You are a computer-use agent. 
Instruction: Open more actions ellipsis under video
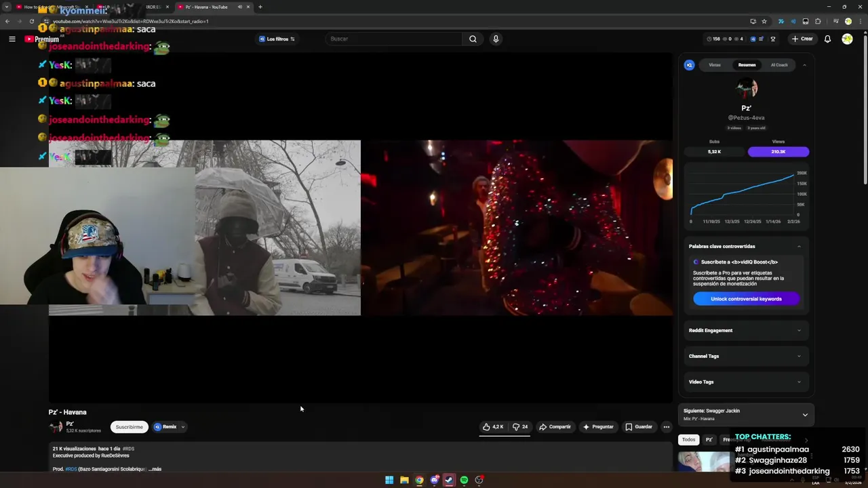click(x=667, y=427)
